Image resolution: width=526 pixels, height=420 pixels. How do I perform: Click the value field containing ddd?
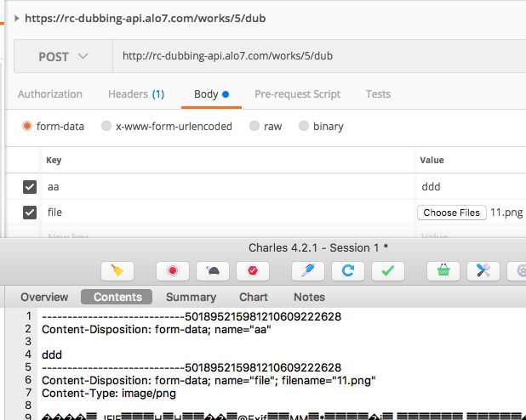471,187
